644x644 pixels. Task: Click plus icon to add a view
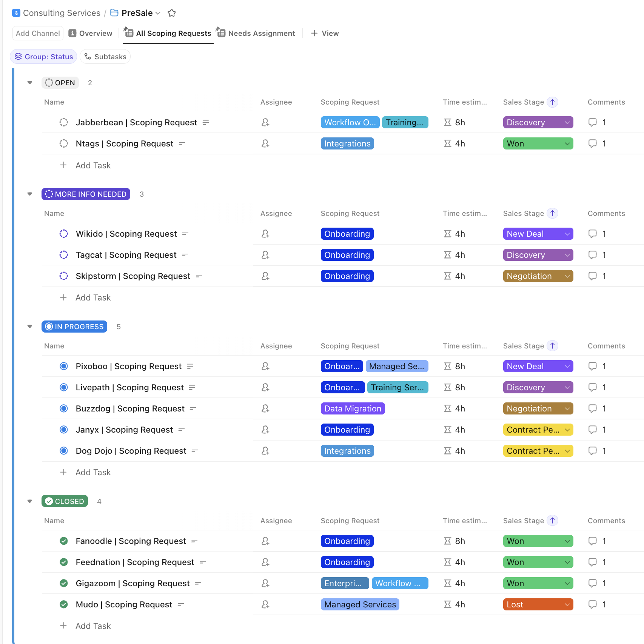point(314,33)
